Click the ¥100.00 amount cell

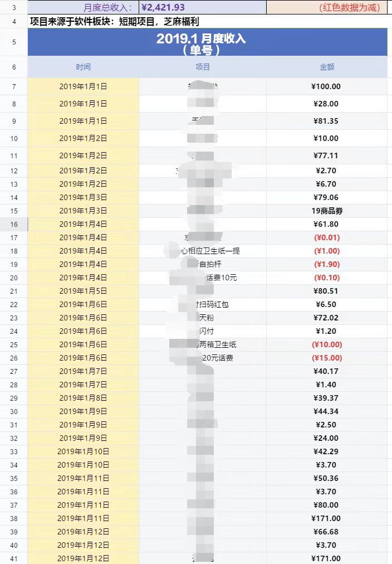(x=327, y=86)
